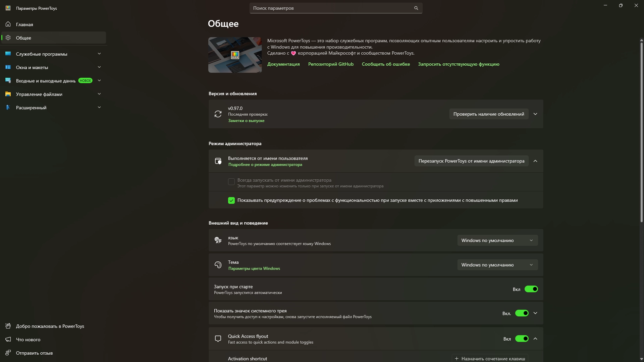Open the Главная page in sidebar
The width and height of the screenshot is (644, 362).
point(24,24)
